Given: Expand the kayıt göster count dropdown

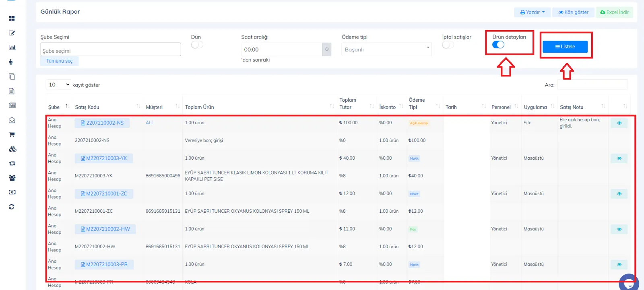Looking at the screenshot, I should (59, 84).
